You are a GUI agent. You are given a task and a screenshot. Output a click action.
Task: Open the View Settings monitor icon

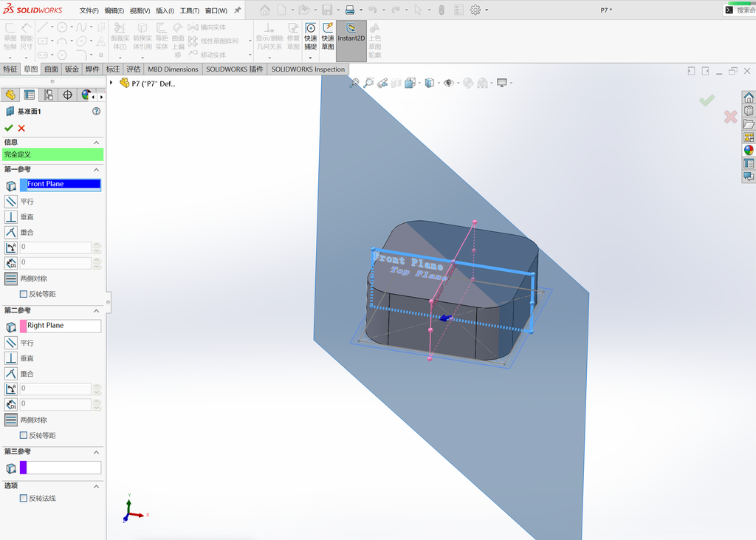tap(502, 83)
